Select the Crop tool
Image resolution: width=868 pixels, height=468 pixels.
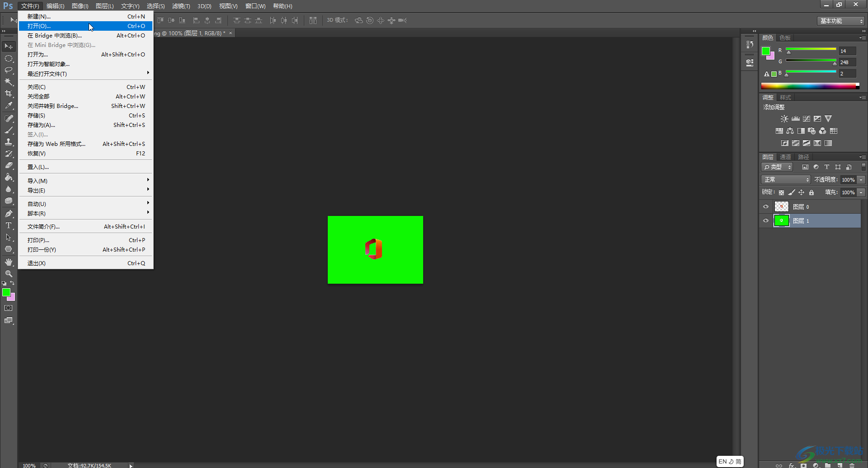point(9,94)
